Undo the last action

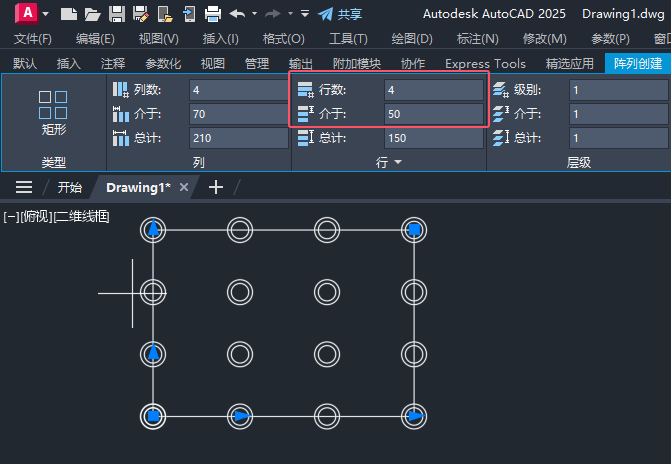pyautogui.click(x=238, y=14)
